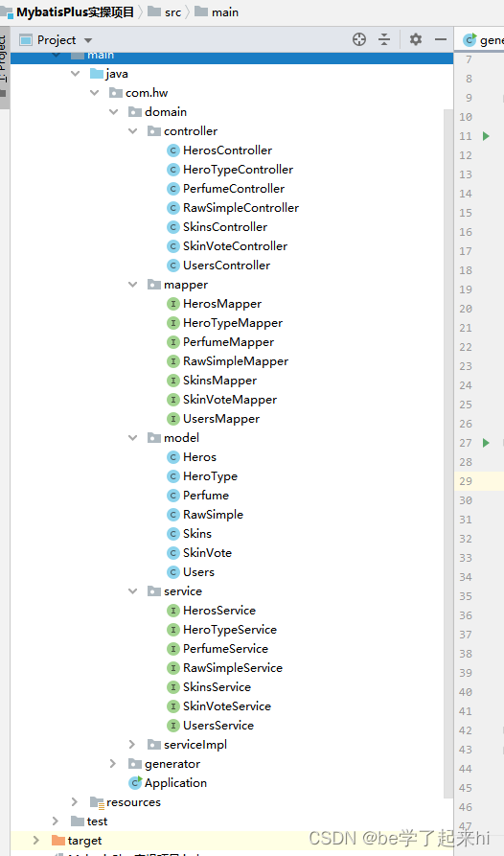The height and width of the screenshot is (856, 504).
Task: Collapse the controller package
Action: point(132,131)
